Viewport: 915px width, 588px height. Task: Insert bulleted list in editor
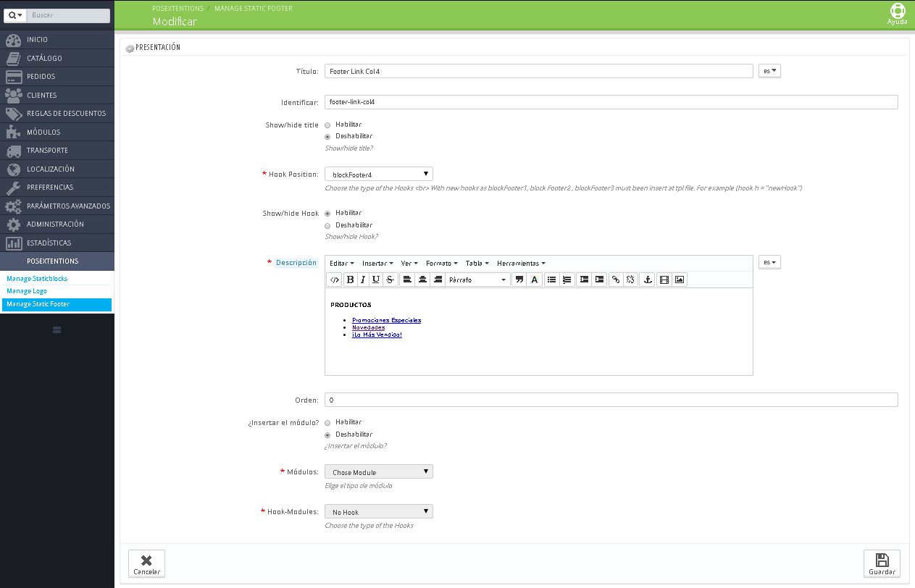point(552,280)
